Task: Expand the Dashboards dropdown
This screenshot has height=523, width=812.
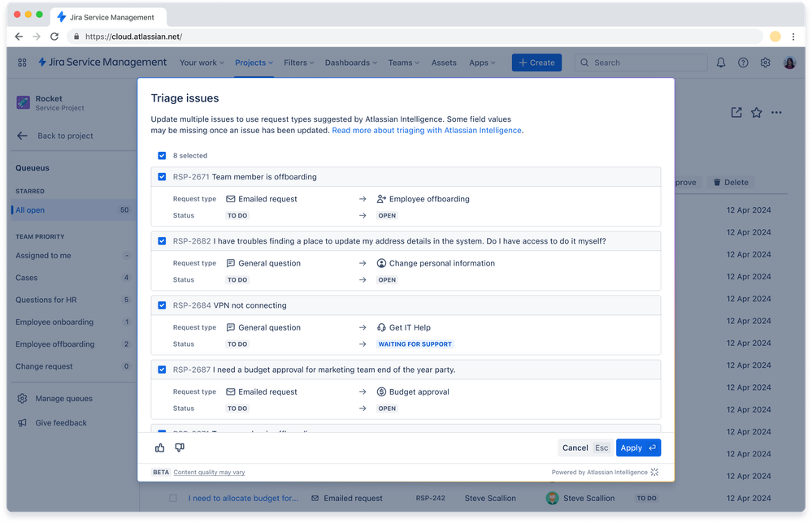Action: point(351,63)
